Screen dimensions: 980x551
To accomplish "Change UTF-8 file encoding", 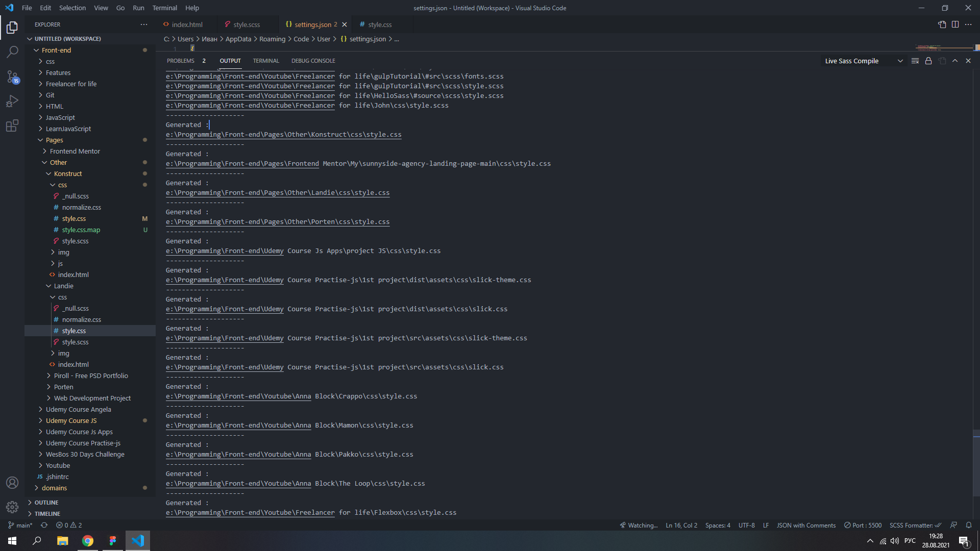I will tap(746, 525).
